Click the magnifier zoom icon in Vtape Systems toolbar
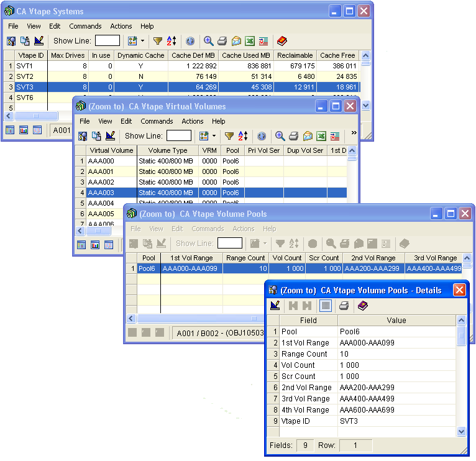Viewport: 476px width, 461px height. pos(209,41)
